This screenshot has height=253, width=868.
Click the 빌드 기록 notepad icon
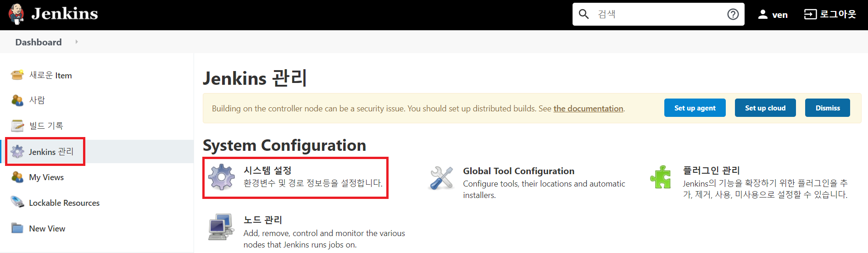[x=17, y=125]
